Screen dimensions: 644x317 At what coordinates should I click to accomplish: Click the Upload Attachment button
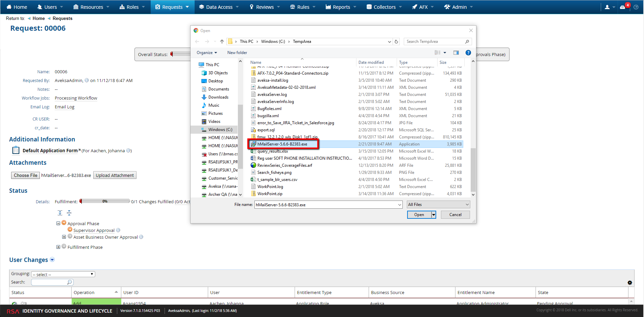115,175
